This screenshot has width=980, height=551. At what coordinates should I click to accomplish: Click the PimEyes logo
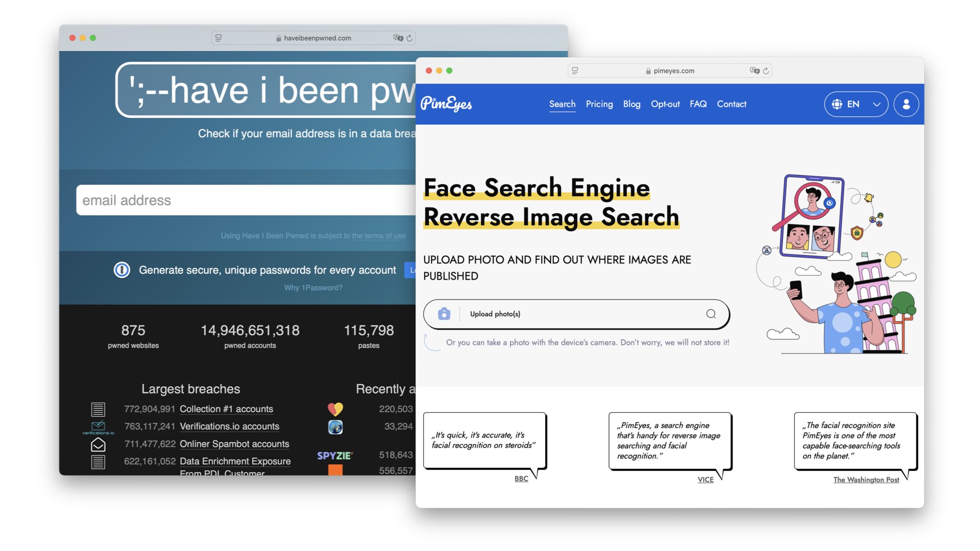click(446, 104)
